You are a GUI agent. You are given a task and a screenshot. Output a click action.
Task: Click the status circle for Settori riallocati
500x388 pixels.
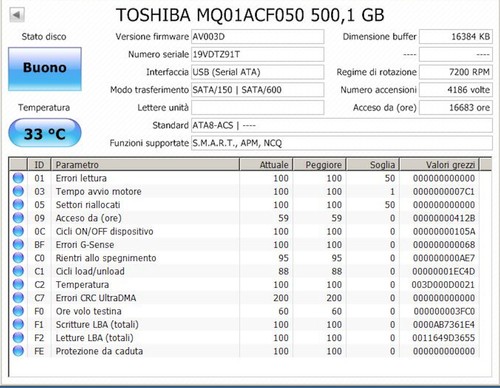click(x=18, y=205)
